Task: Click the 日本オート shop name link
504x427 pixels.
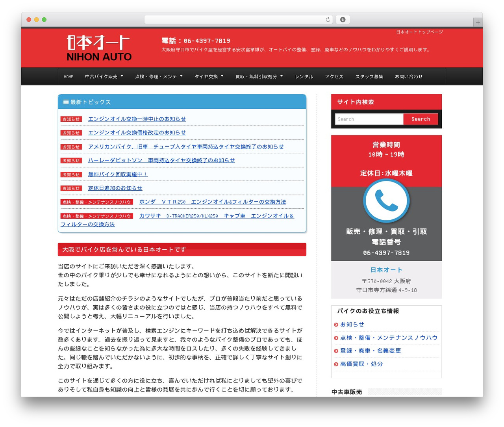Action: pyautogui.click(x=386, y=270)
